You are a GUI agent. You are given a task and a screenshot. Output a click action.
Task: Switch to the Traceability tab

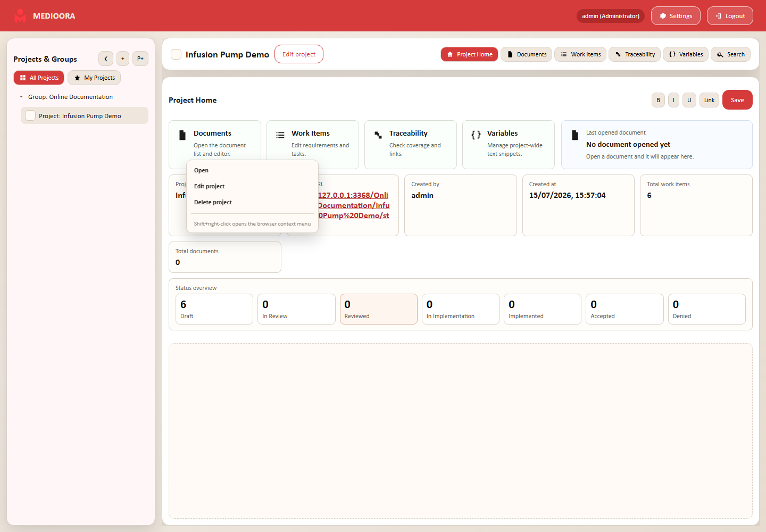[635, 54]
